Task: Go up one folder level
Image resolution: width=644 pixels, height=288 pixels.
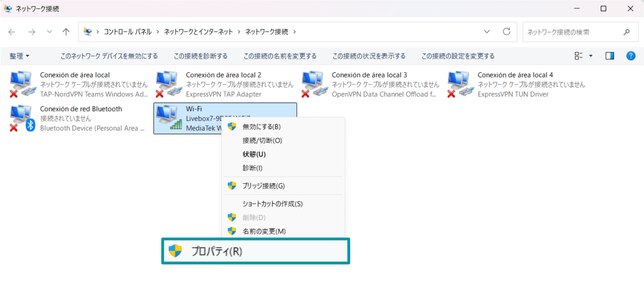Action: (x=66, y=32)
